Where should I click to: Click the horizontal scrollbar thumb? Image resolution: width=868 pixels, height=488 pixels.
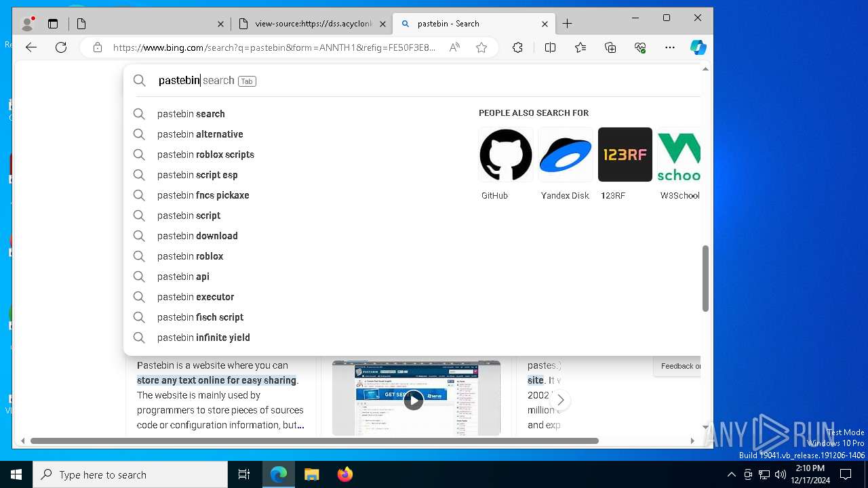click(x=314, y=441)
